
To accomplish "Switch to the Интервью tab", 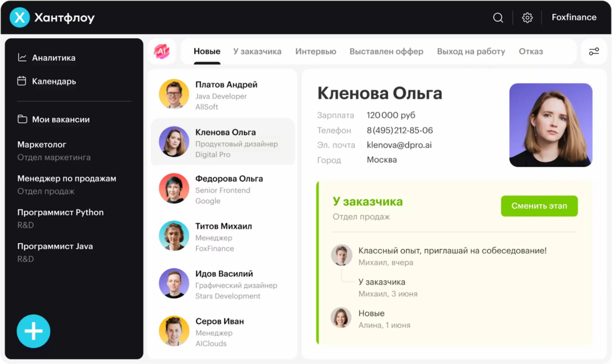I will 316,51.
